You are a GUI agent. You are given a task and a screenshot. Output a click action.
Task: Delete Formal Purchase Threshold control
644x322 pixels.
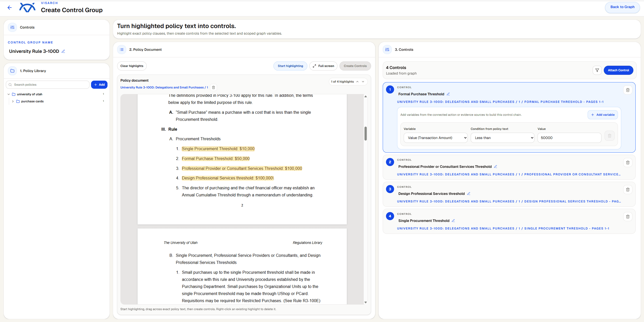tap(628, 90)
